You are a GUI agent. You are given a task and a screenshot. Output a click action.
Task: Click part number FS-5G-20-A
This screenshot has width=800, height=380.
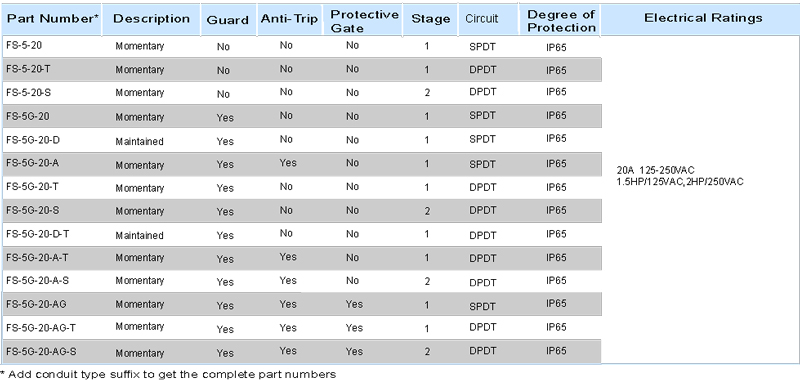coord(33,163)
